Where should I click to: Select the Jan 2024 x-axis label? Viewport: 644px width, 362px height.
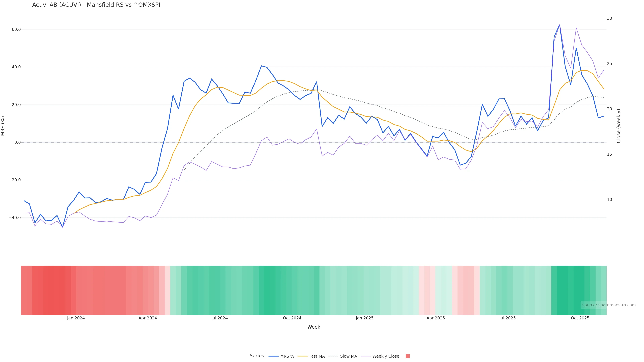[76, 318]
